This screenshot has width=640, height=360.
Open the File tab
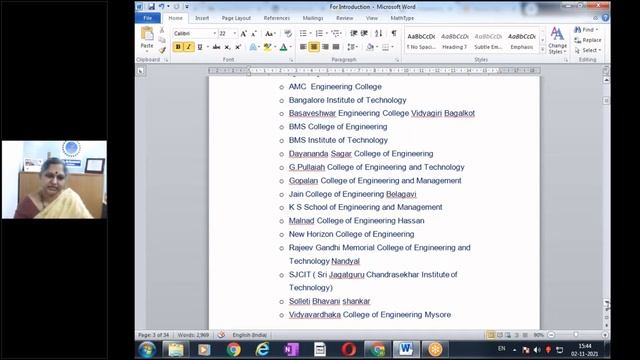(x=148, y=18)
